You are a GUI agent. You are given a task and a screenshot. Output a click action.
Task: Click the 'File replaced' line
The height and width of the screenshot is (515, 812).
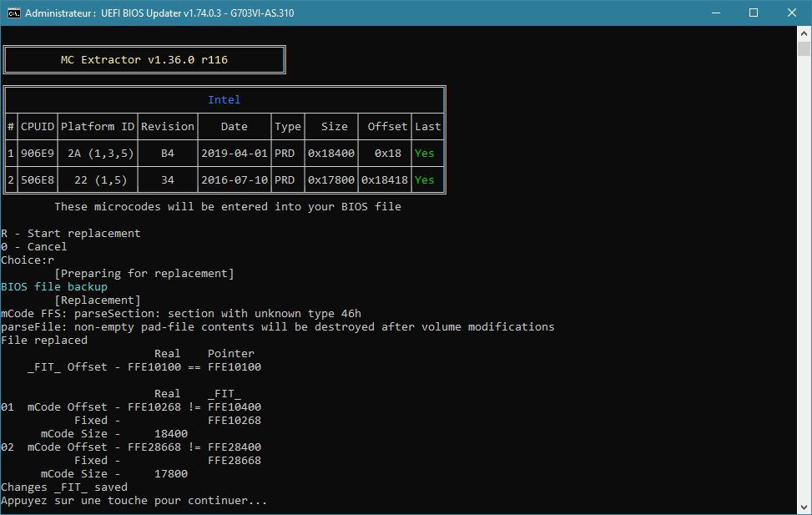point(44,340)
